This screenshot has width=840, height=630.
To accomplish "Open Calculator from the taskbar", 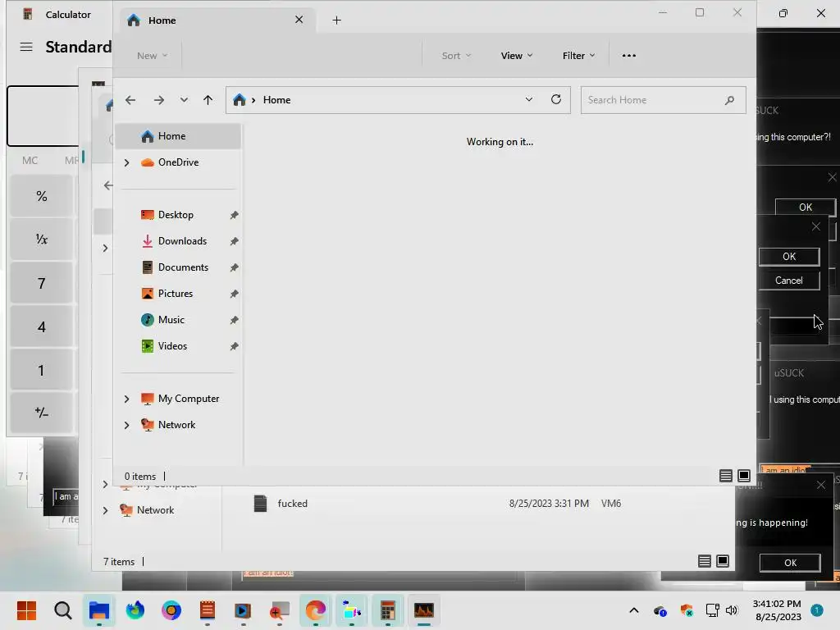I will [388, 610].
